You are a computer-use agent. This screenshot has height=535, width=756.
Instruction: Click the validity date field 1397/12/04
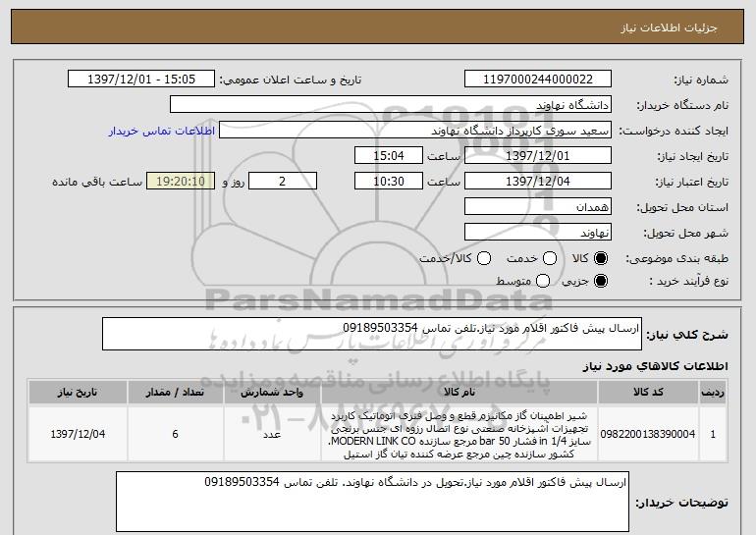tap(538, 182)
